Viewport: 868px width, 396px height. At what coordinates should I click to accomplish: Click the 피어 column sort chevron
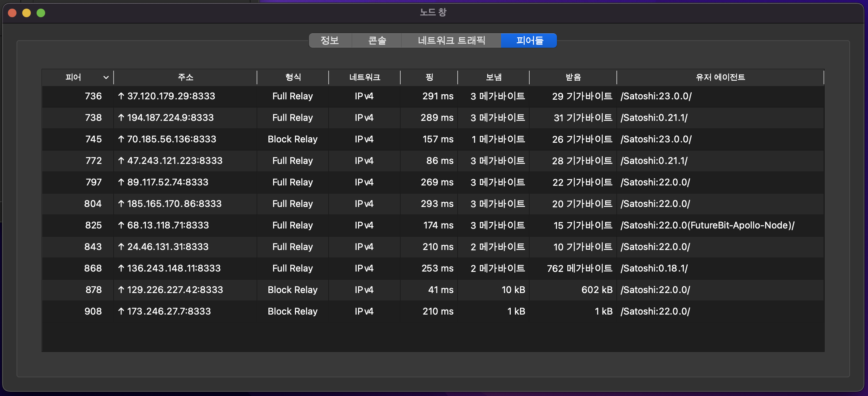click(106, 77)
